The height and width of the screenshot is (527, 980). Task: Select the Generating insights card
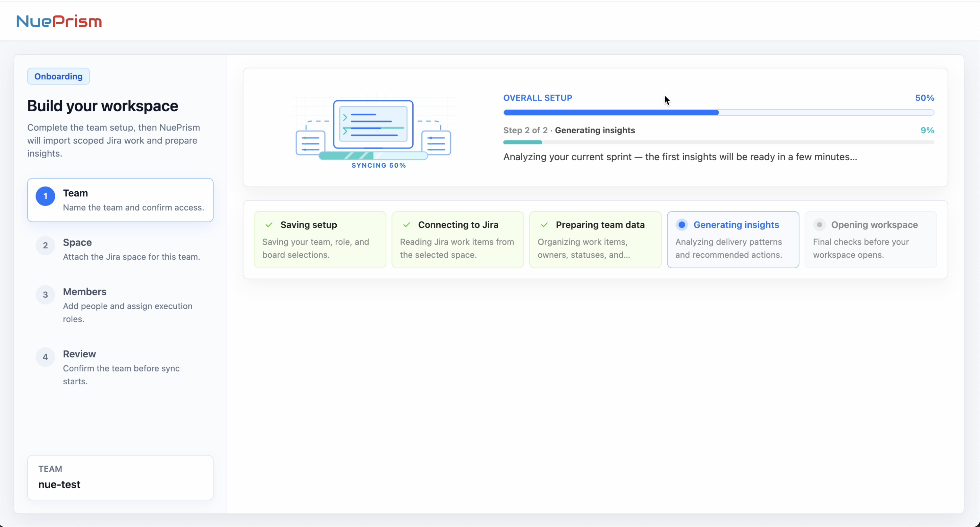coord(733,240)
